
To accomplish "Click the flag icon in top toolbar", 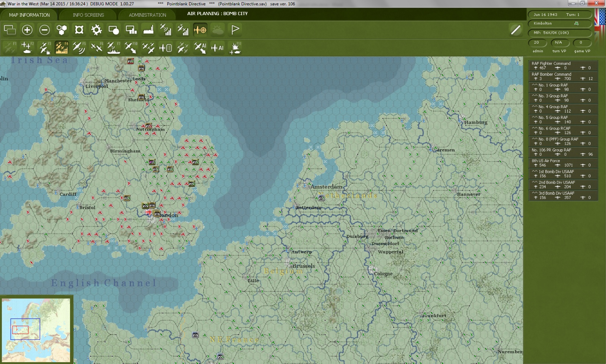I will click(235, 30).
